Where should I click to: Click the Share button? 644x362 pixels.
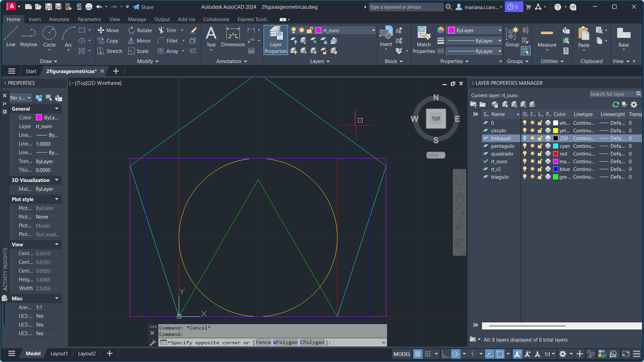143,7
